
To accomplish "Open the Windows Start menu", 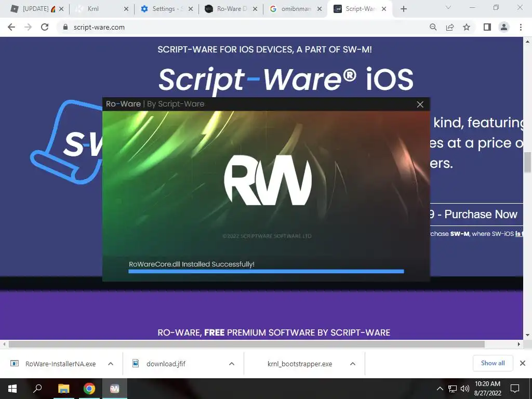I will point(12,389).
